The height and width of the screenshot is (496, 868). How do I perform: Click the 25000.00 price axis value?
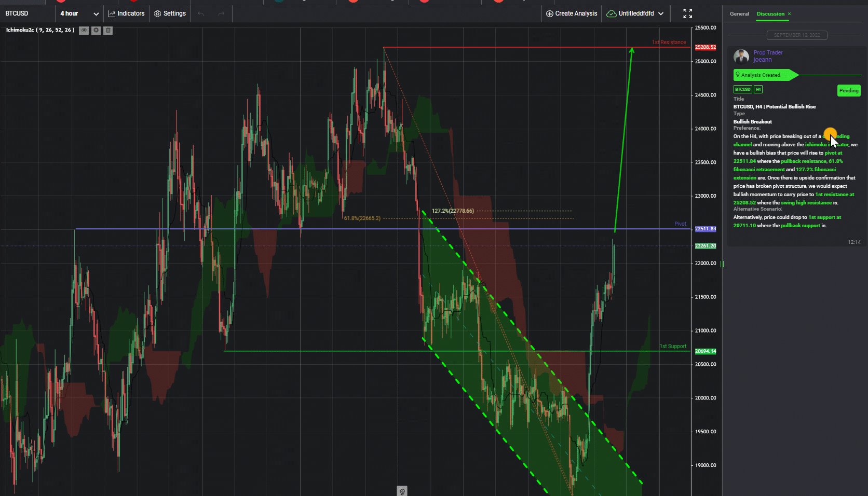(706, 61)
